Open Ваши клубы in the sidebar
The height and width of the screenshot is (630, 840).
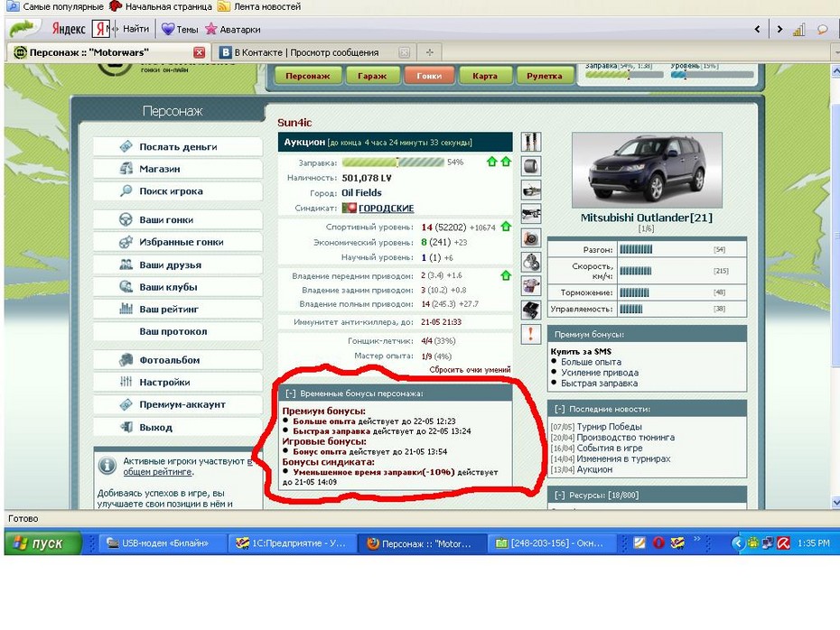(178, 287)
